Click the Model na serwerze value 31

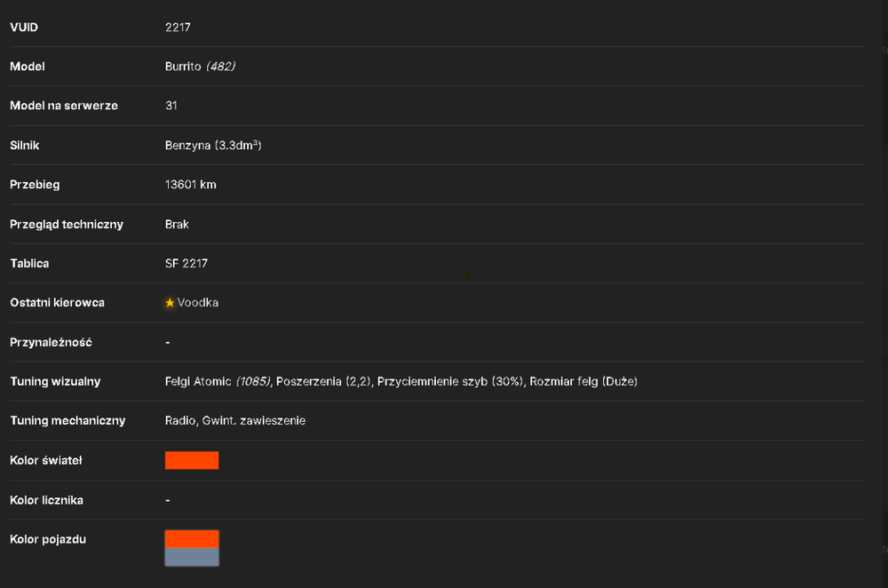click(x=171, y=106)
